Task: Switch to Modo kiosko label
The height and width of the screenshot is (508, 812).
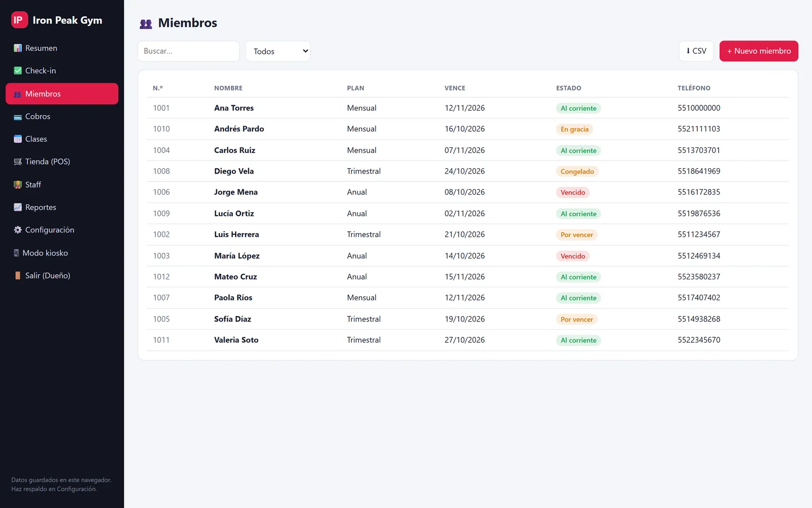Action: pos(45,252)
